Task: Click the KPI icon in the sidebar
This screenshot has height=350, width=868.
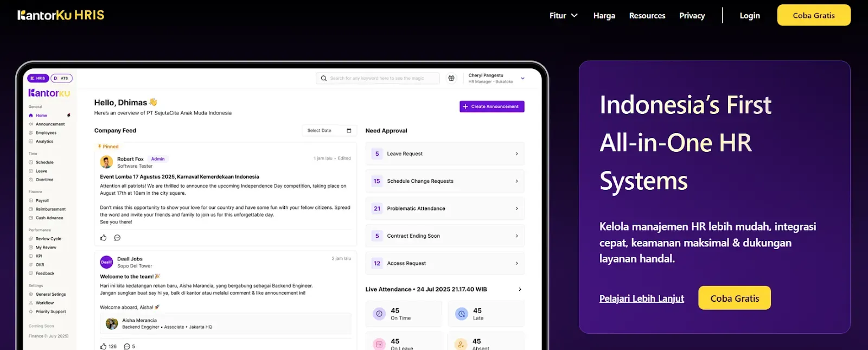Action: (31, 256)
